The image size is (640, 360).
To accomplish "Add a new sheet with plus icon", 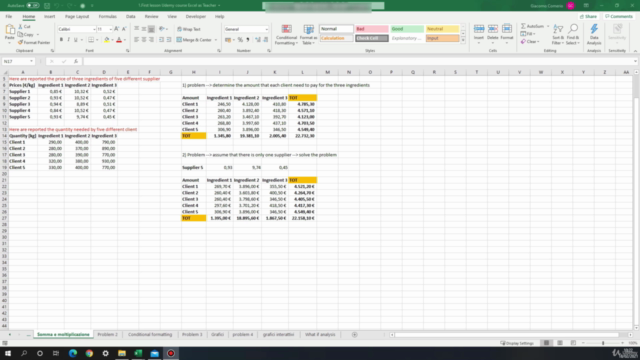I will [x=355, y=335].
